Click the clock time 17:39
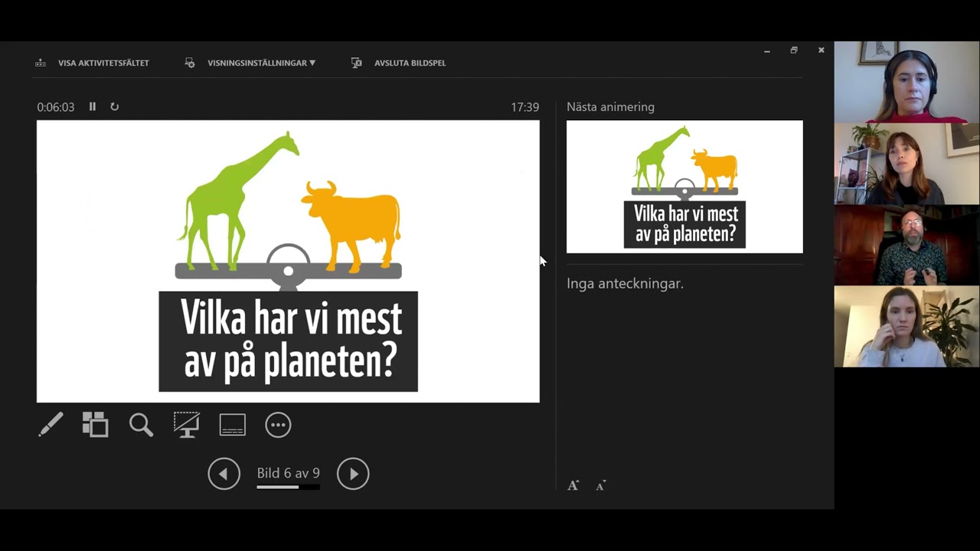The width and height of the screenshot is (980, 551). pyautogui.click(x=525, y=107)
